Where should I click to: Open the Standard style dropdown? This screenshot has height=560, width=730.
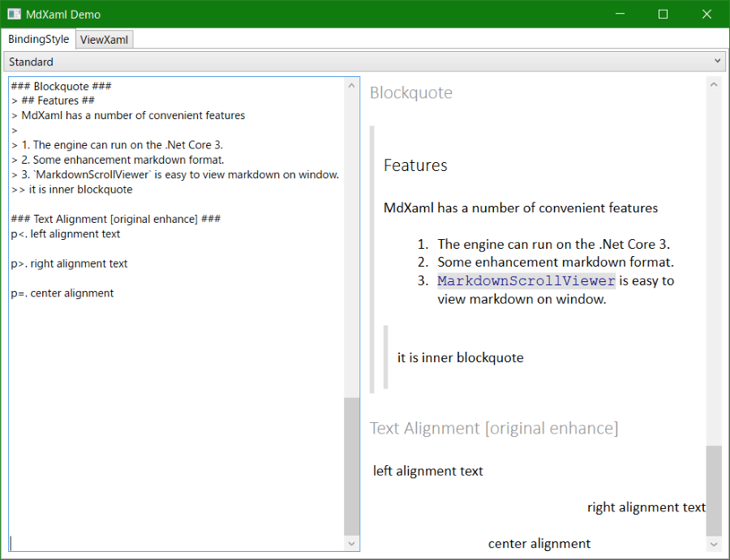click(x=364, y=62)
